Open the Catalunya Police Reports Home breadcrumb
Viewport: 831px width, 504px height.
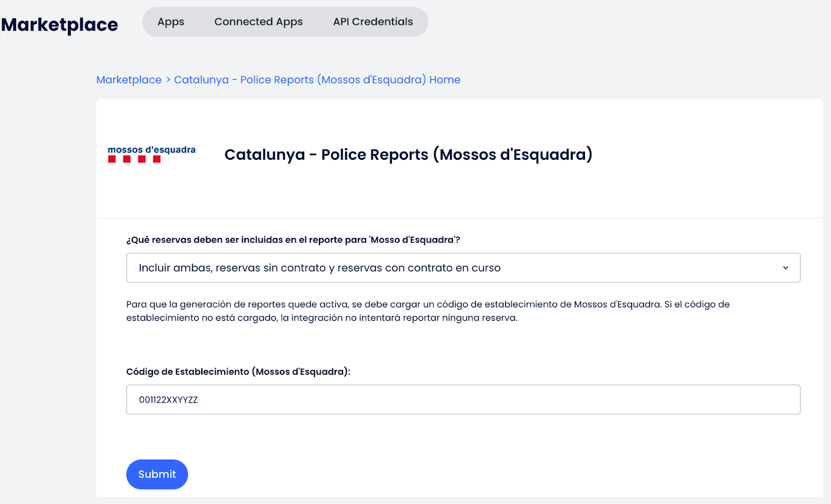tap(317, 80)
